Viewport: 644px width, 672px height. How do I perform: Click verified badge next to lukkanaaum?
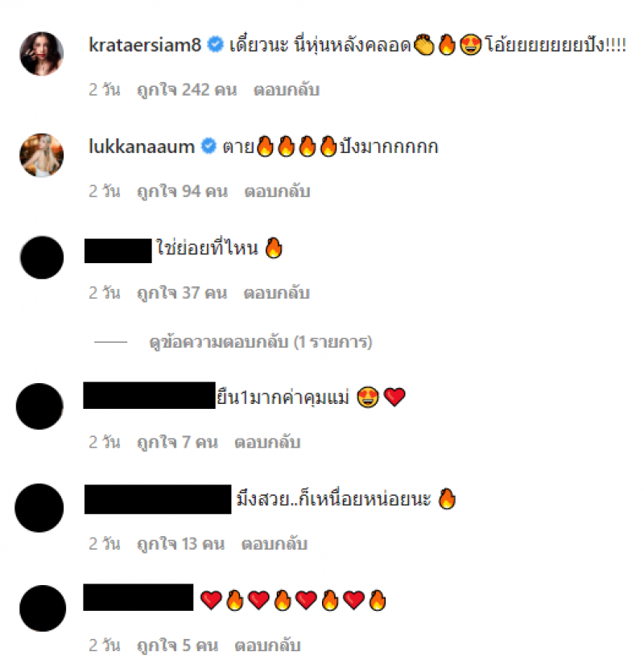tap(208, 146)
